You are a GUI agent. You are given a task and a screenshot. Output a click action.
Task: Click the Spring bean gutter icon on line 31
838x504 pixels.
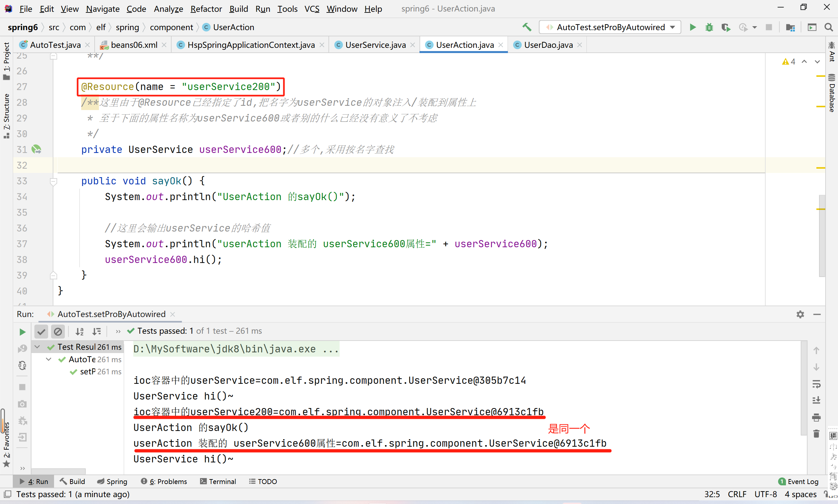tap(36, 149)
